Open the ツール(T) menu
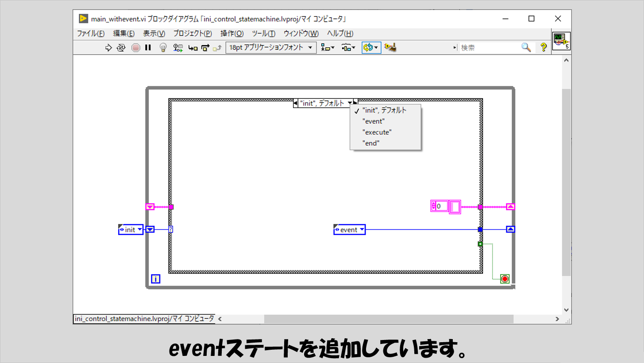Viewport: 644px width, 363px height. coord(263,34)
